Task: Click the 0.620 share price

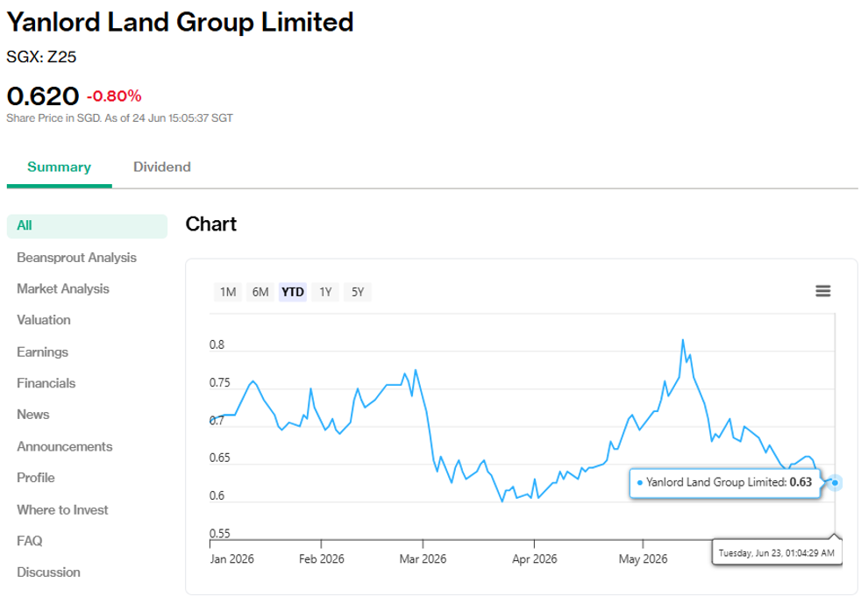Action: pyautogui.click(x=43, y=96)
